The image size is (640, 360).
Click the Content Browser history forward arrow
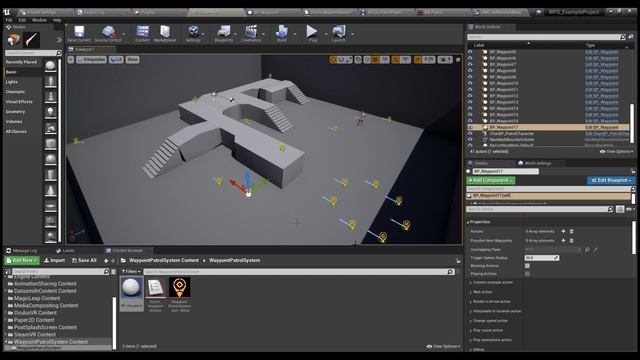[113, 260]
